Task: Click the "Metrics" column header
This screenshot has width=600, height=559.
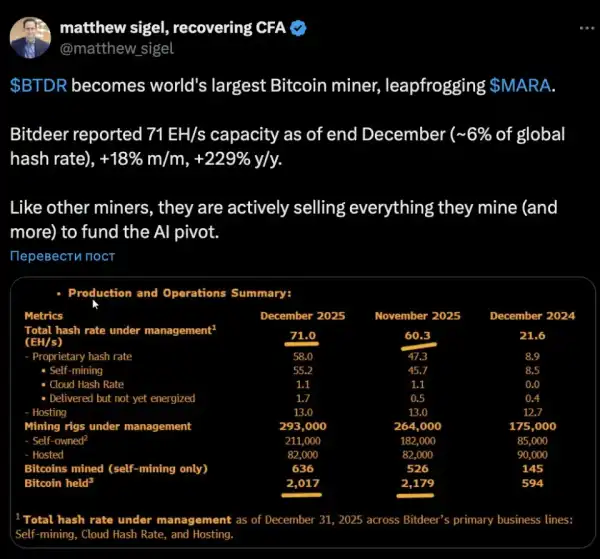Action: [49, 316]
